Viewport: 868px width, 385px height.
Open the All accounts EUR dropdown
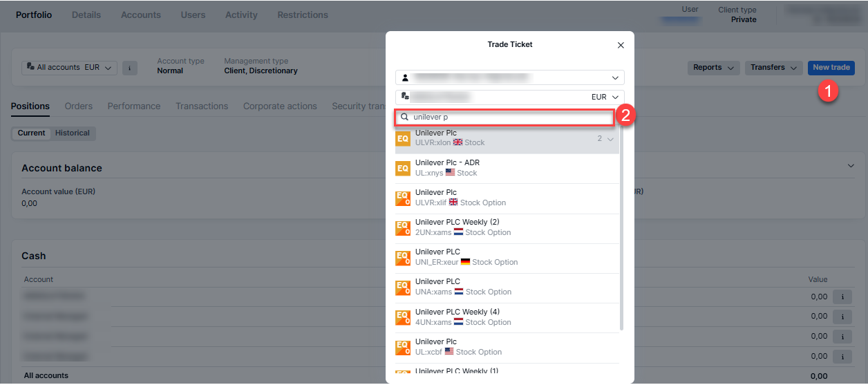click(x=69, y=68)
